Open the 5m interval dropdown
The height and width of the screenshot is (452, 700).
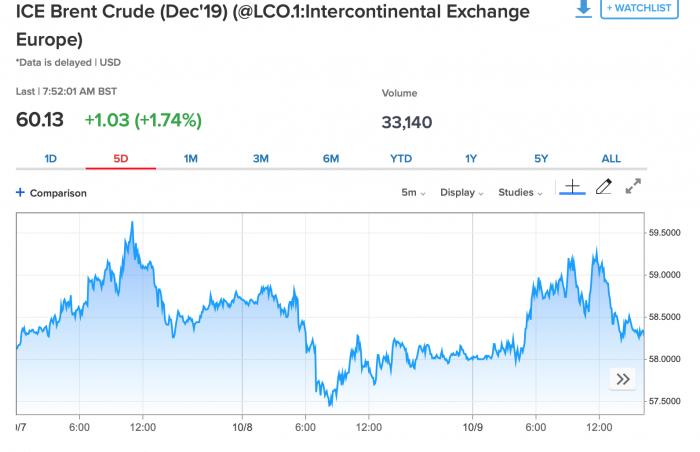point(414,193)
